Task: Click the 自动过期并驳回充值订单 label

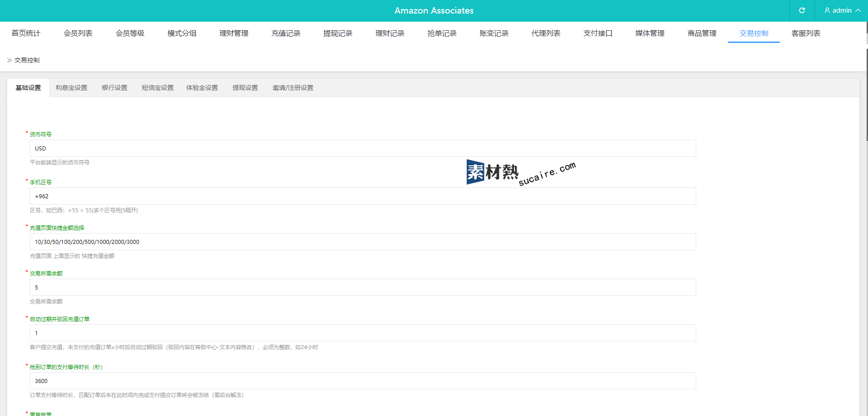Action: 60,319
